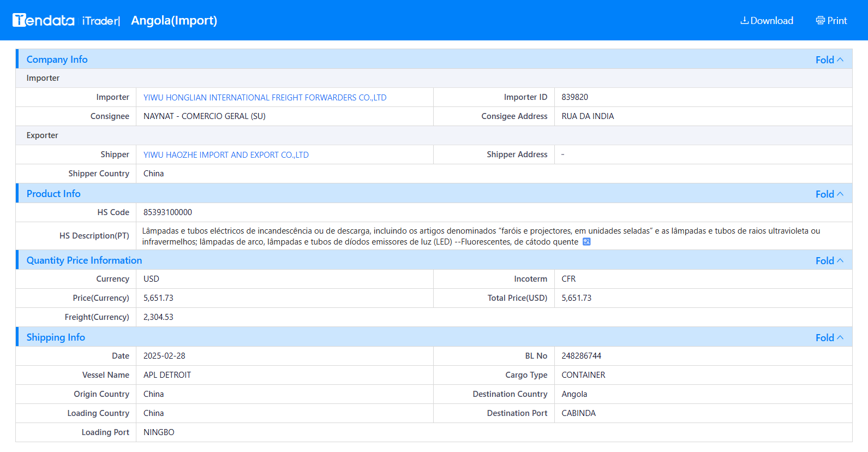Screen dimensions: 868x452
Task: Click the Vessel Name label
Action: click(106, 375)
